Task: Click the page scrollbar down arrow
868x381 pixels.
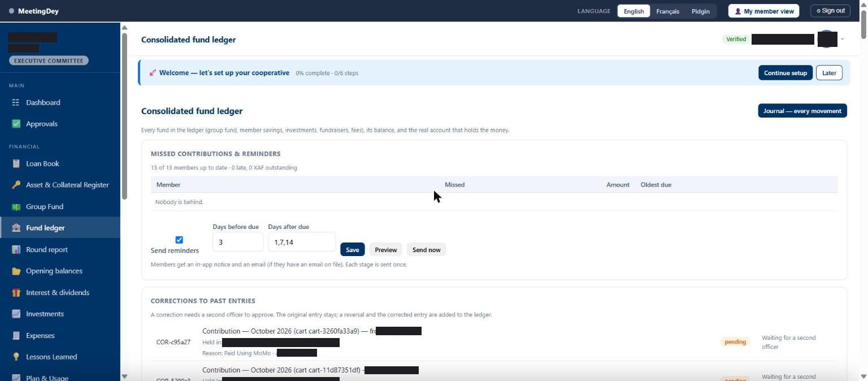Action: pyautogui.click(x=863, y=376)
